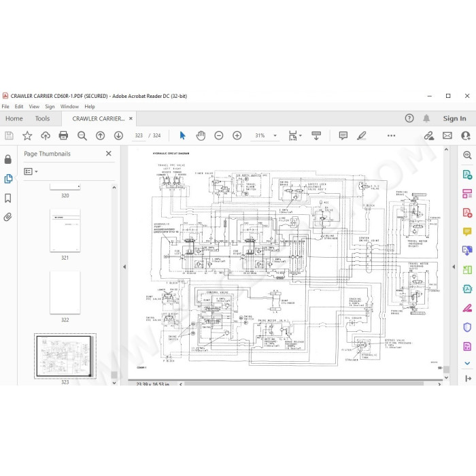Open the Organize Pages tool in right panel

pyautogui.click(x=467, y=193)
